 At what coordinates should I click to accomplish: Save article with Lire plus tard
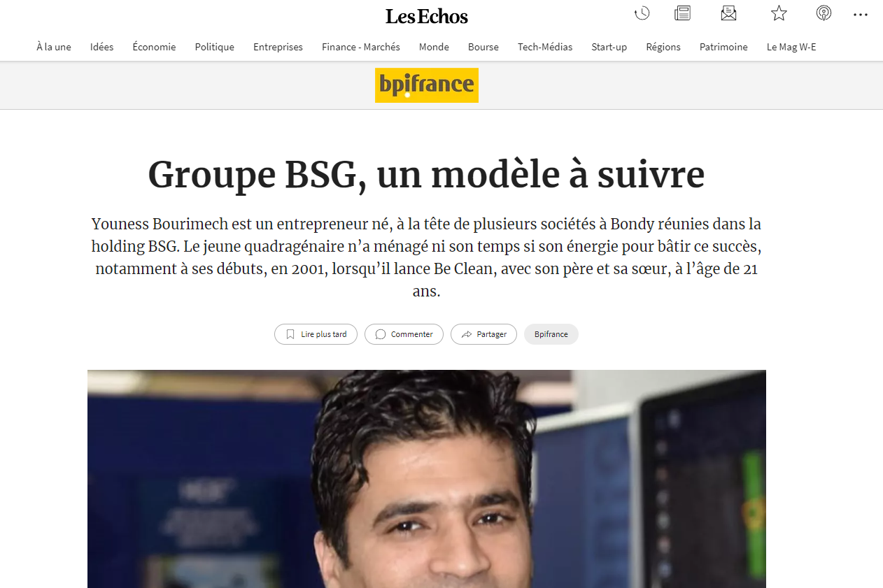[316, 334]
